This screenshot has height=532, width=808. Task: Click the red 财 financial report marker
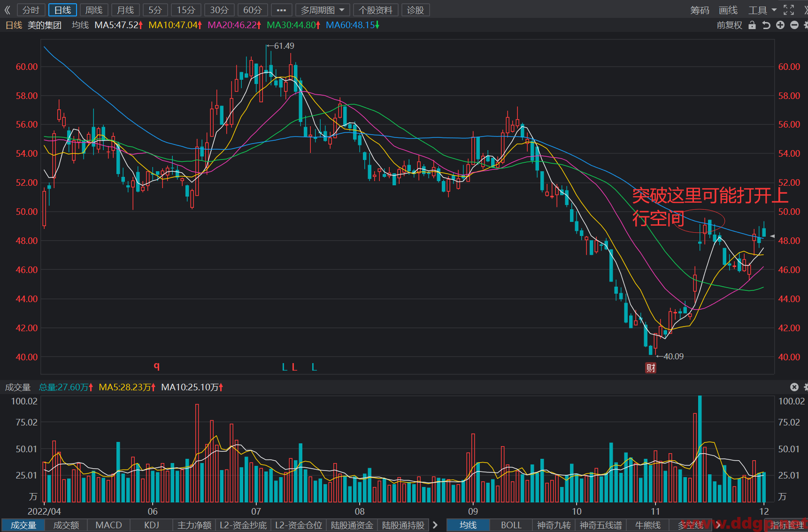[x=651, y=368]
